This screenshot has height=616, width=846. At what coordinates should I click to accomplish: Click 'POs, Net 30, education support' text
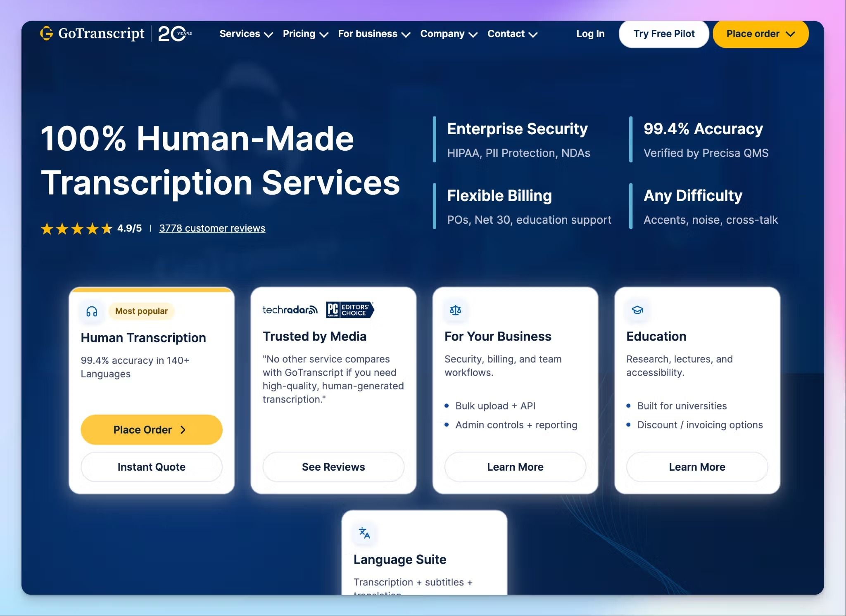[529, 220]
